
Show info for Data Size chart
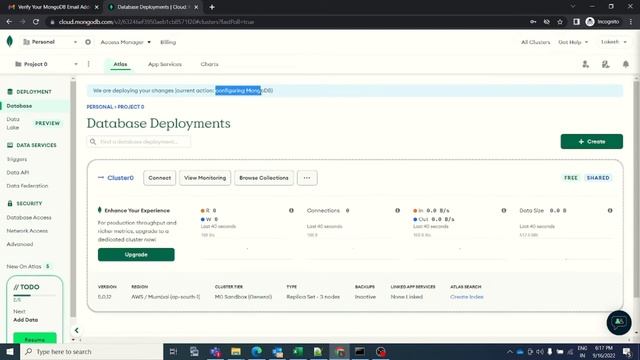[x=610, y=211]
